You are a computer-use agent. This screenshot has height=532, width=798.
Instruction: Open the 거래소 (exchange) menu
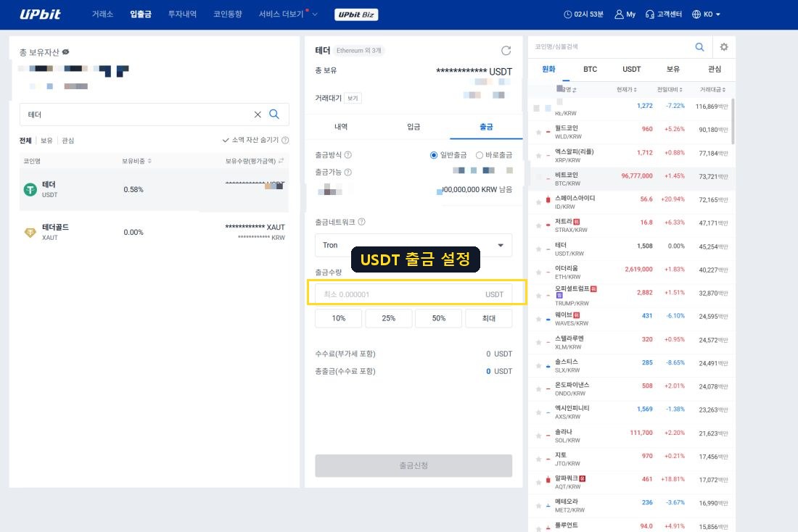(102, 14)
